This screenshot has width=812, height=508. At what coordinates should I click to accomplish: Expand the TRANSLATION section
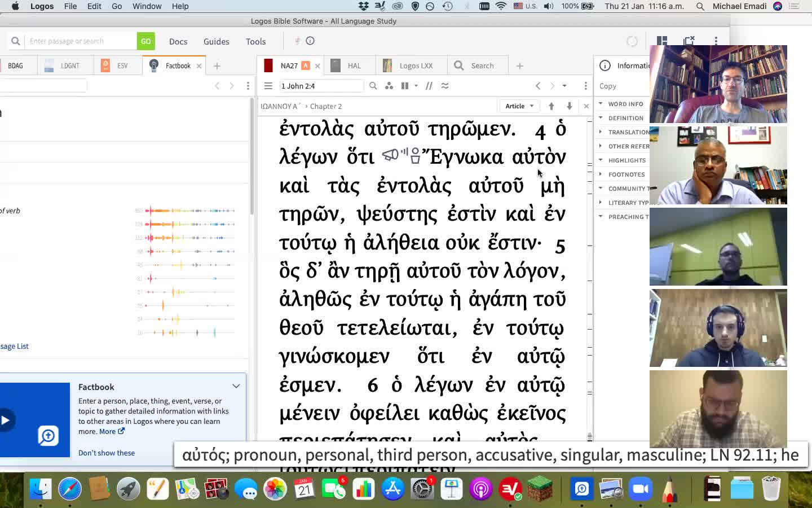601,132
